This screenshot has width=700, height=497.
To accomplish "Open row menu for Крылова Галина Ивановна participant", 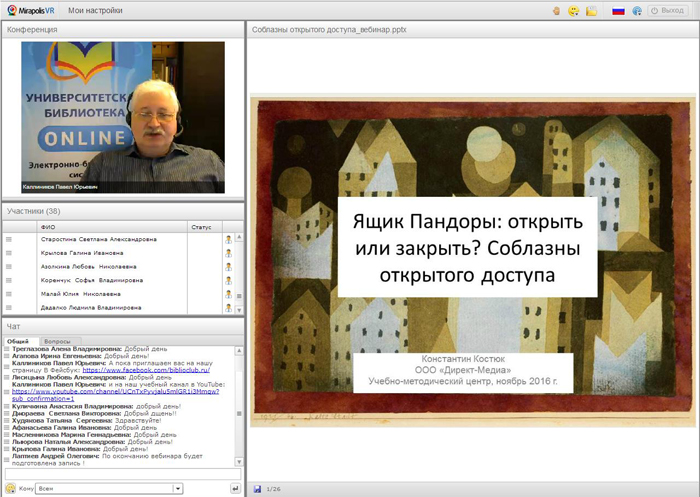I will [x=8, y=253].
